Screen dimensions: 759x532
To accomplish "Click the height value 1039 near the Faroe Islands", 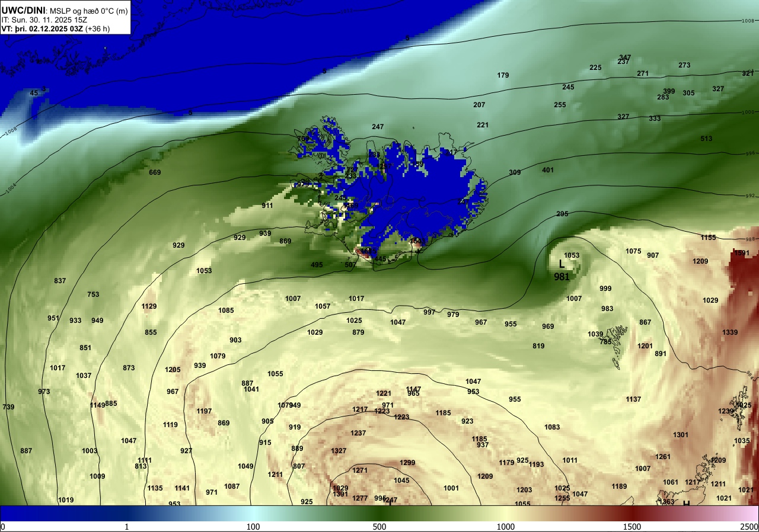I will pos(595,334).
